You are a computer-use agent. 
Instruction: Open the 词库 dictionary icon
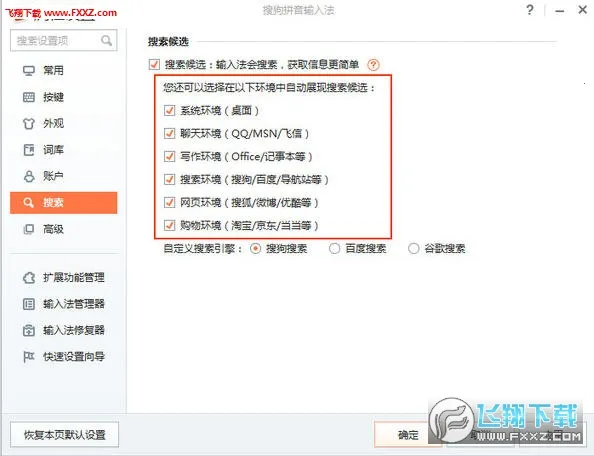(29, 150)
